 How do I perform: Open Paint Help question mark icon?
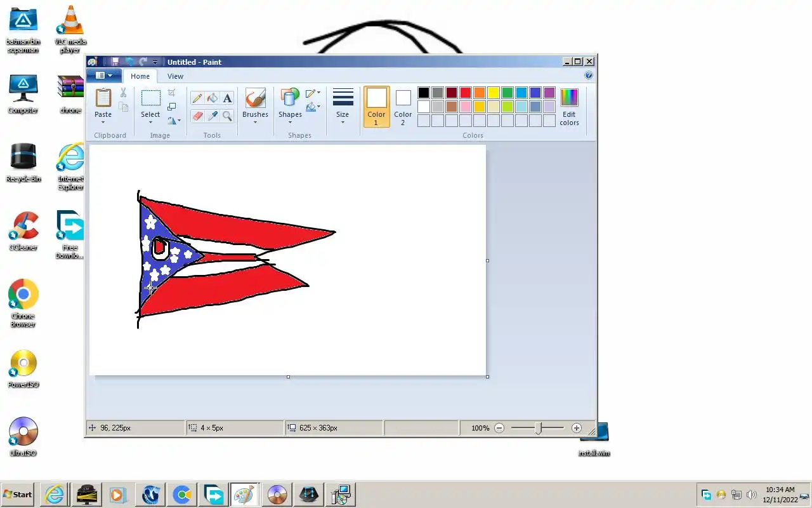(x=588, y=76)
